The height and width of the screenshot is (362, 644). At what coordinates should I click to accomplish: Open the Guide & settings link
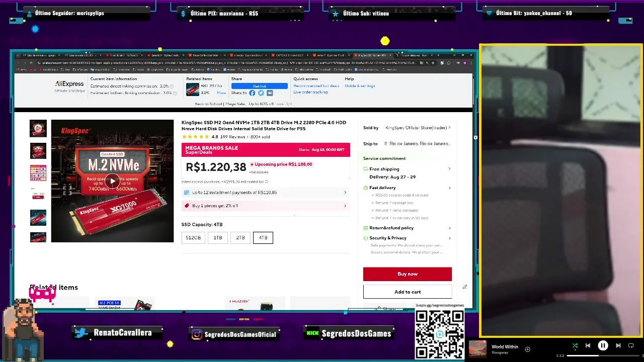coord(360,86)
